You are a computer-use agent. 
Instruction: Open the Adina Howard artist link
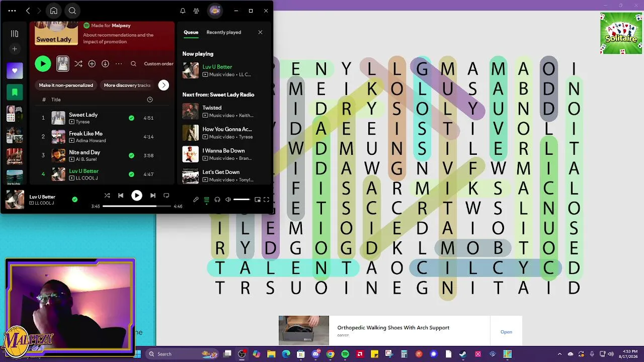(x=91, y=141)
